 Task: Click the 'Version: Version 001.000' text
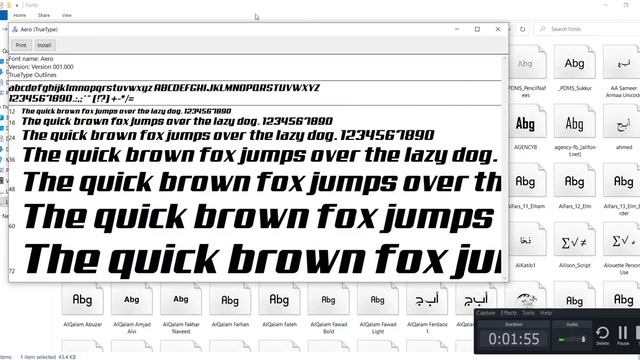click(x=41, y=67)
